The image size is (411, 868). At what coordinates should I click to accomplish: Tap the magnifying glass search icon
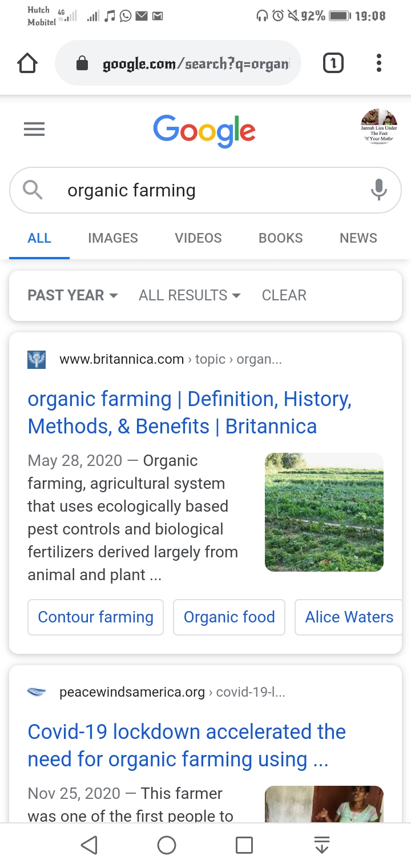point(33,190)
